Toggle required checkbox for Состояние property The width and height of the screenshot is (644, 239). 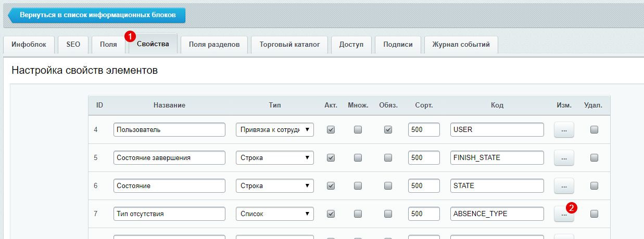[x=388, y=185]
